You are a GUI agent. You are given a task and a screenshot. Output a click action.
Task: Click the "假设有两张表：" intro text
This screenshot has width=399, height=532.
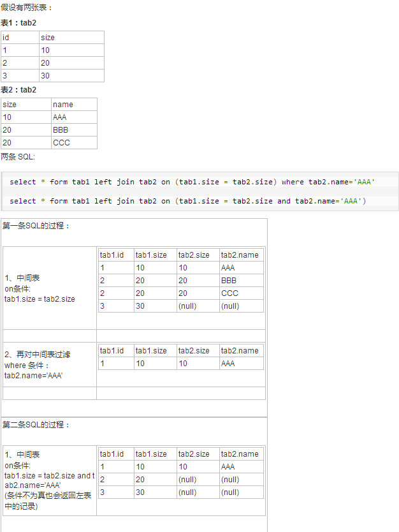click(26, 8)
